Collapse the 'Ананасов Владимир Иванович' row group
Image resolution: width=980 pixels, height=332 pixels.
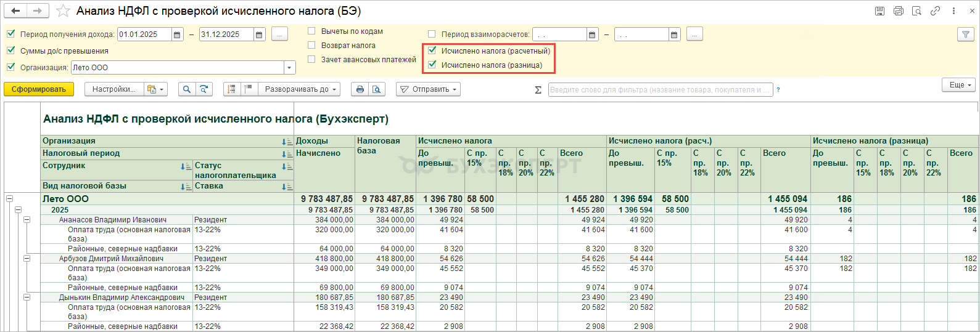[27, 220]
